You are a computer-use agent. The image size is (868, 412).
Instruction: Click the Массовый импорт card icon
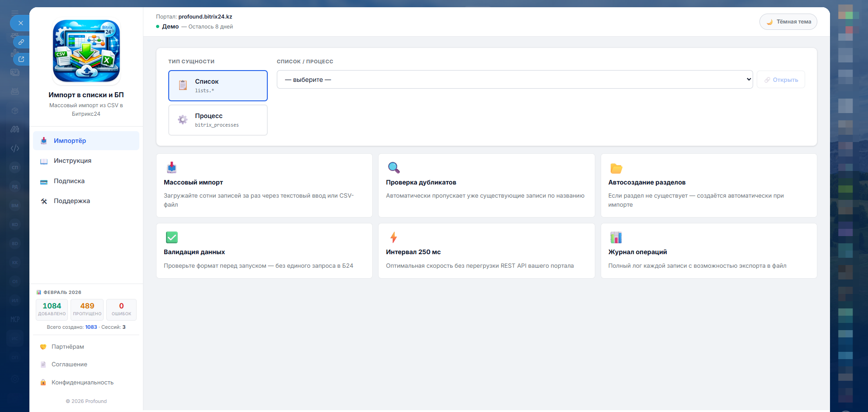click(171, 168)
